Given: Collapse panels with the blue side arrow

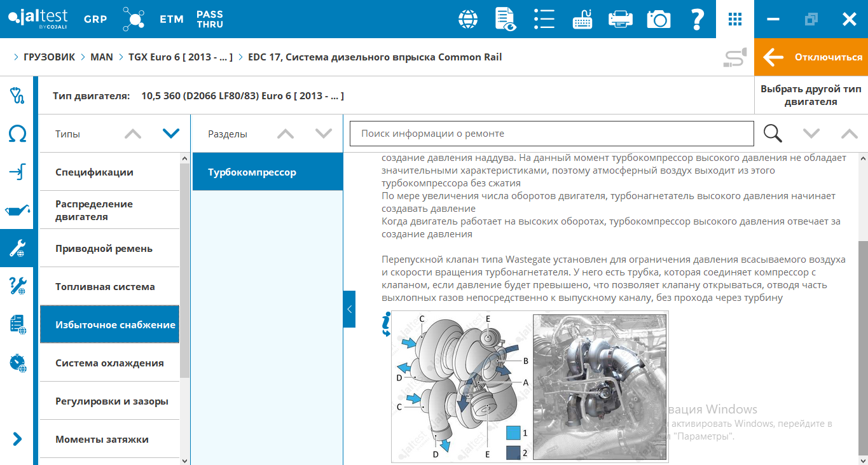Looking at the screenshot, I should point(349,309).
